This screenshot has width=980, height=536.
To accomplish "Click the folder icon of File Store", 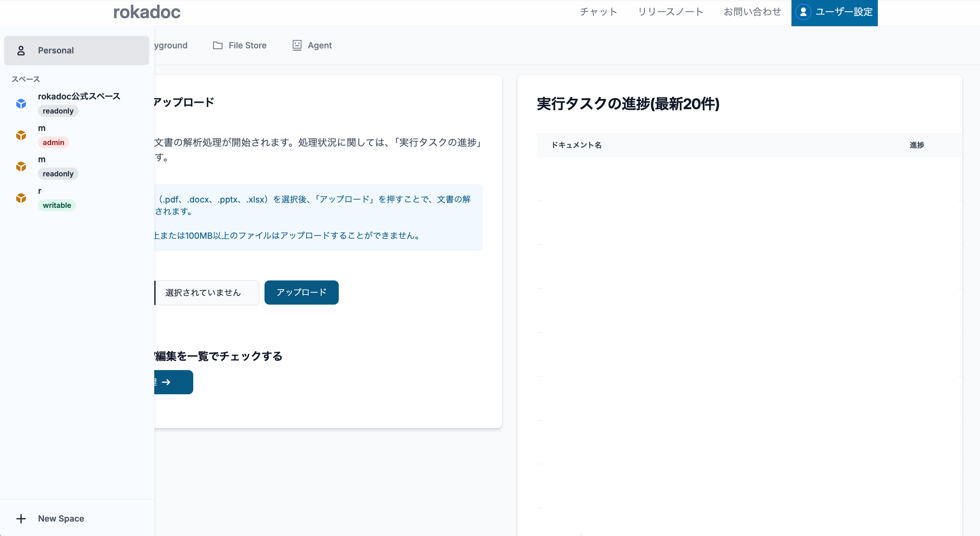I will (217, 45).
